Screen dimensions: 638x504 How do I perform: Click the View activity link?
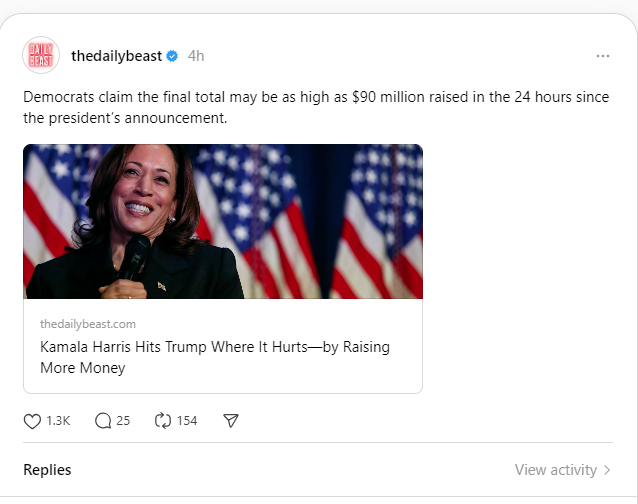point(555,470)
